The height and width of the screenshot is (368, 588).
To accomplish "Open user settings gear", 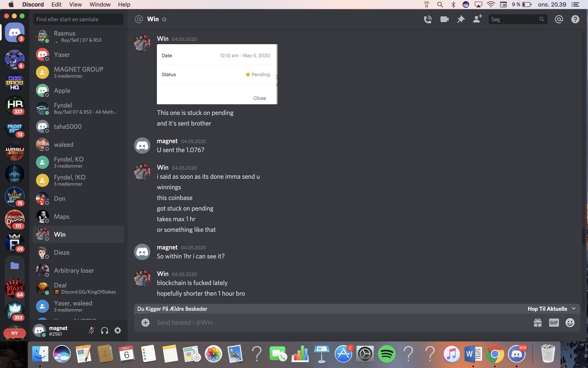I will click(x=118, y=330).
